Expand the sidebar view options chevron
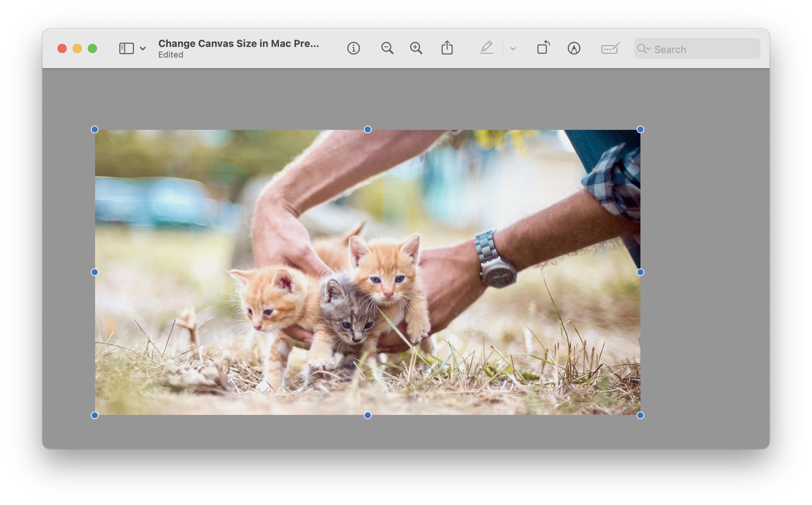The width and height of the screenshot is (812, 505). pos(143,48)
